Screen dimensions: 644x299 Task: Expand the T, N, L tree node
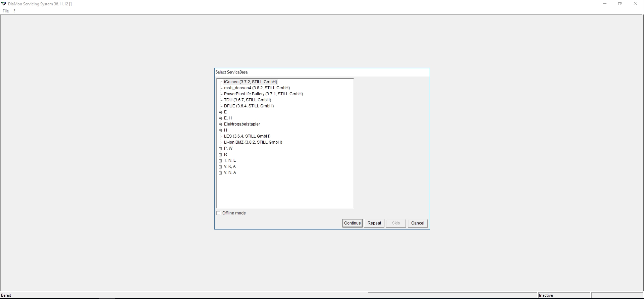[x=220, y=161]
